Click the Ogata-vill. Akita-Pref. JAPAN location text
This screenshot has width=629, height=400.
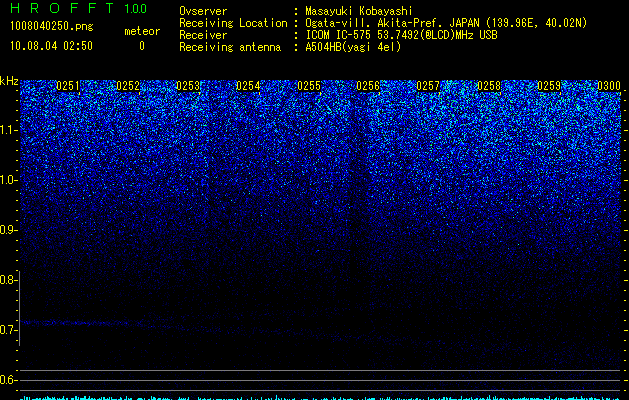[x=446, y=23]
